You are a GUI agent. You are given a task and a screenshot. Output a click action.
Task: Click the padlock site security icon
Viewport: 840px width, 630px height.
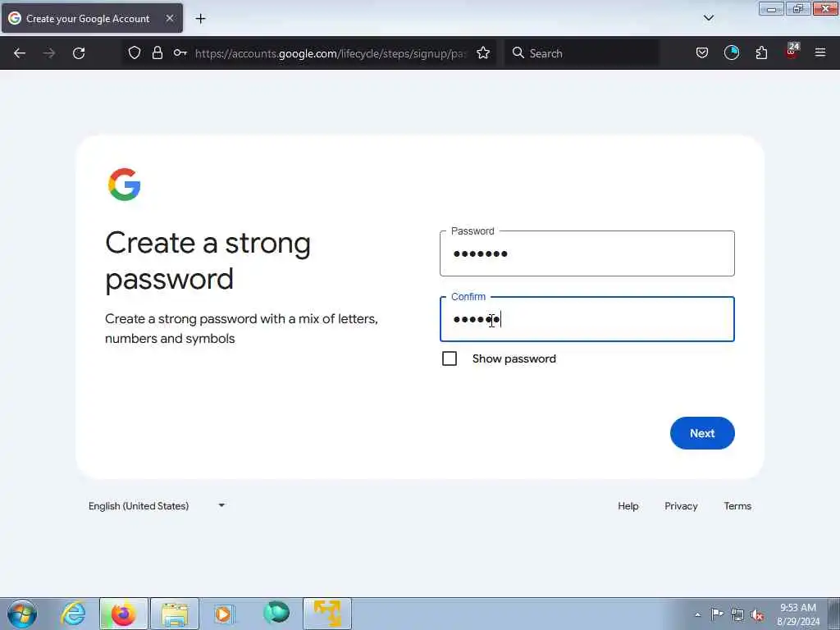[157, 52]
